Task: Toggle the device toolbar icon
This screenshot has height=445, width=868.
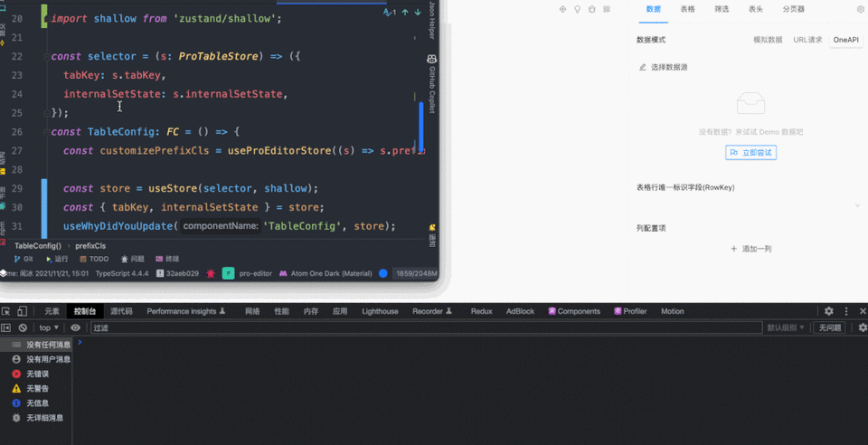Action: tap(22, 311)
